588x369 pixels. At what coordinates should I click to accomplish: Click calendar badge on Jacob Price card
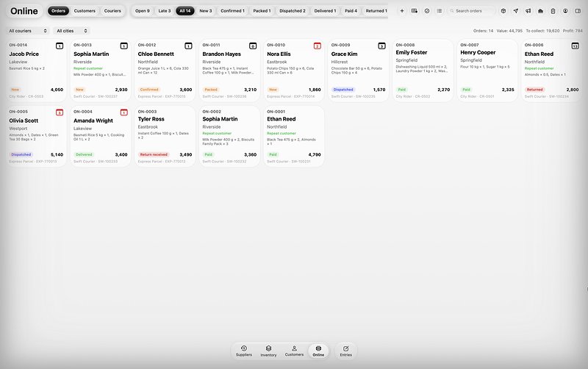(60, 46)
